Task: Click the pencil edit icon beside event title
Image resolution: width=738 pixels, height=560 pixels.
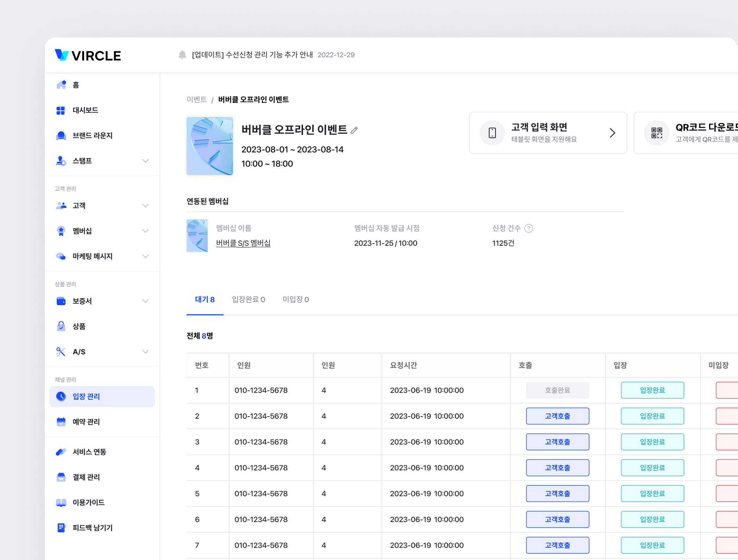Action: click(354, 130)
